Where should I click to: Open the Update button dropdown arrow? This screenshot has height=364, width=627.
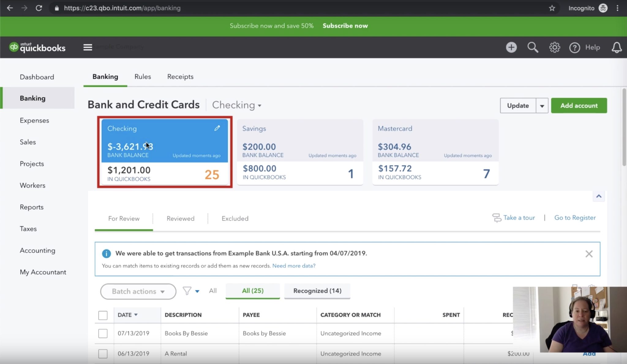pos(542,106)
